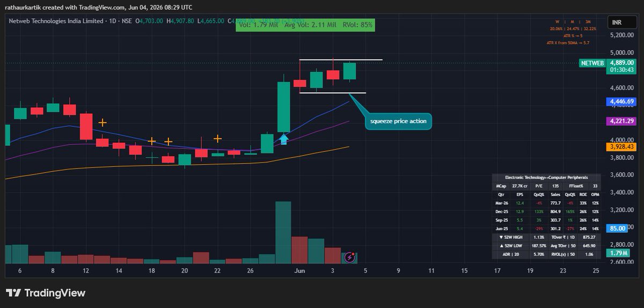Click the Low value 4,665.00
Viewport: 644px width, 308px height.
click(213, 21)
